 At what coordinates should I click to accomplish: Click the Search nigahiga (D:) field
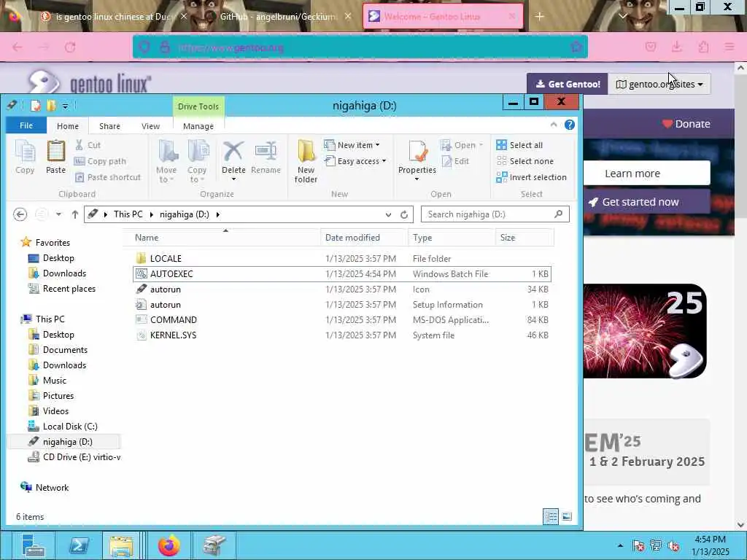[495, 214]
